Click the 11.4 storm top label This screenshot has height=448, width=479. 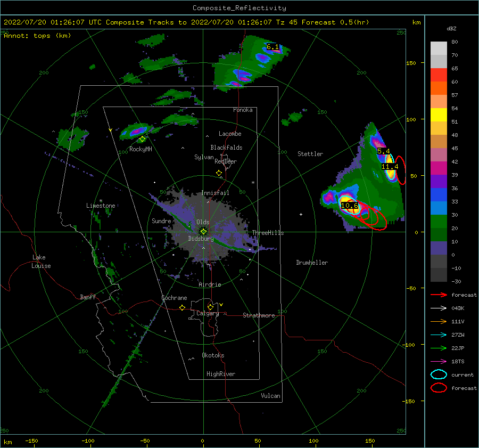(x=390, y=167)
